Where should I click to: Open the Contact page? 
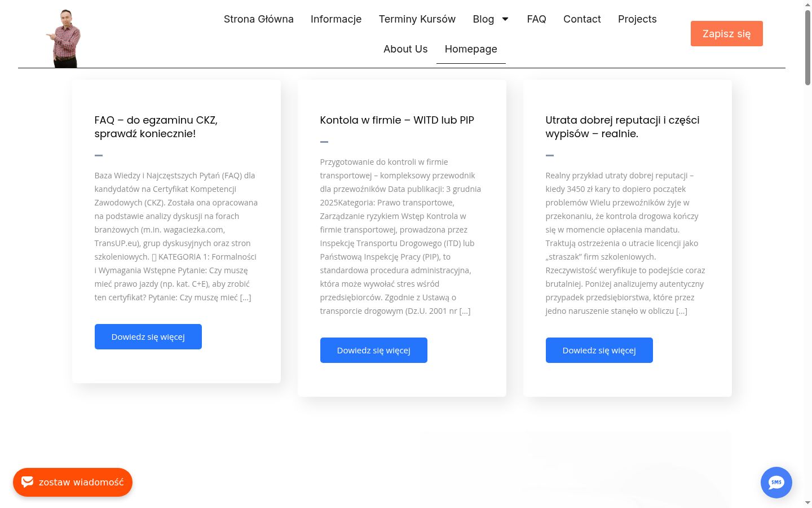[x=582, y=19]
